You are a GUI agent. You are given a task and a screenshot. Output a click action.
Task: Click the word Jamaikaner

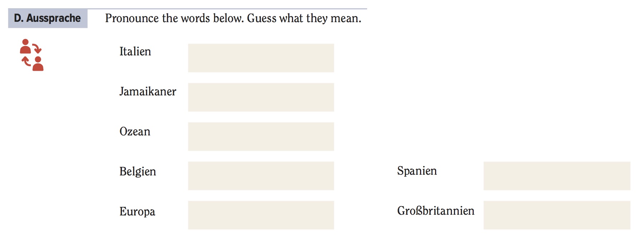pyautogui.click(x=148, y=91)
